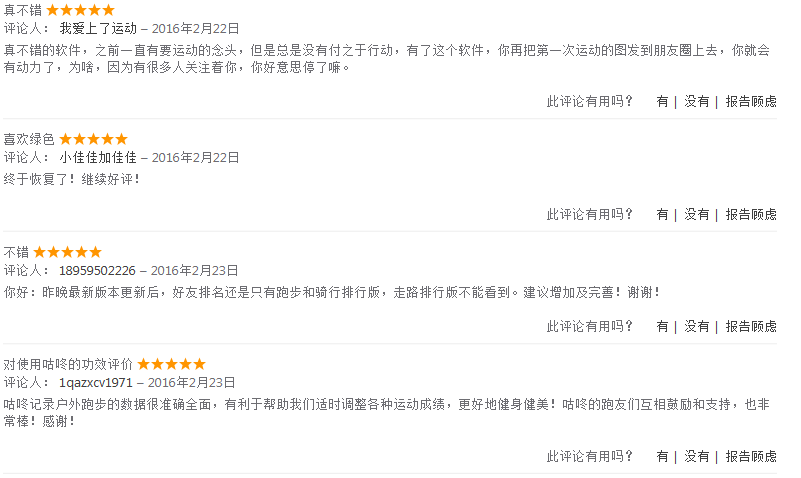Report the 真不错 review via 报告顾虑

click(751, 102)
